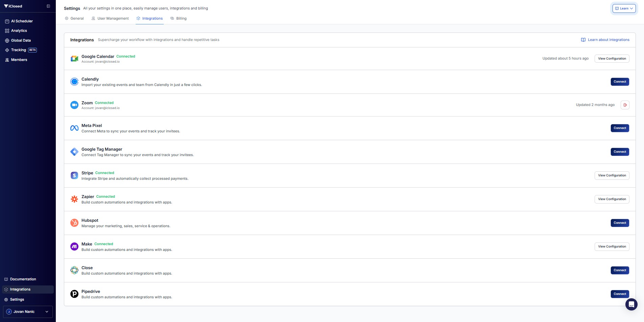This screenshot has height=322, width=644.
Task: Click the Make logo icon
Action: pyautogui.click(x=74, y=246)
